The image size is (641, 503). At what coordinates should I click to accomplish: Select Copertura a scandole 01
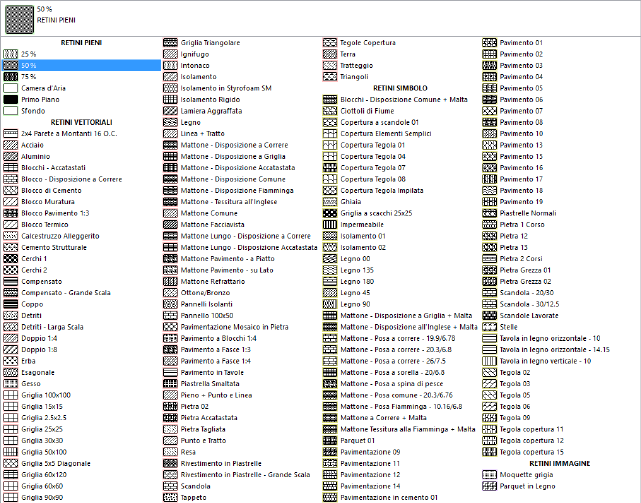tap(379, 122)
